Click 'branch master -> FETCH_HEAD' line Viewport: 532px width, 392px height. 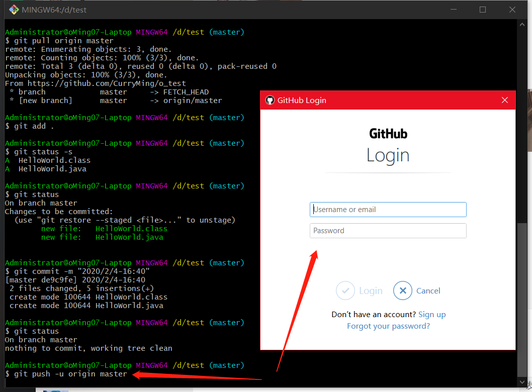[x=109, y=92]
